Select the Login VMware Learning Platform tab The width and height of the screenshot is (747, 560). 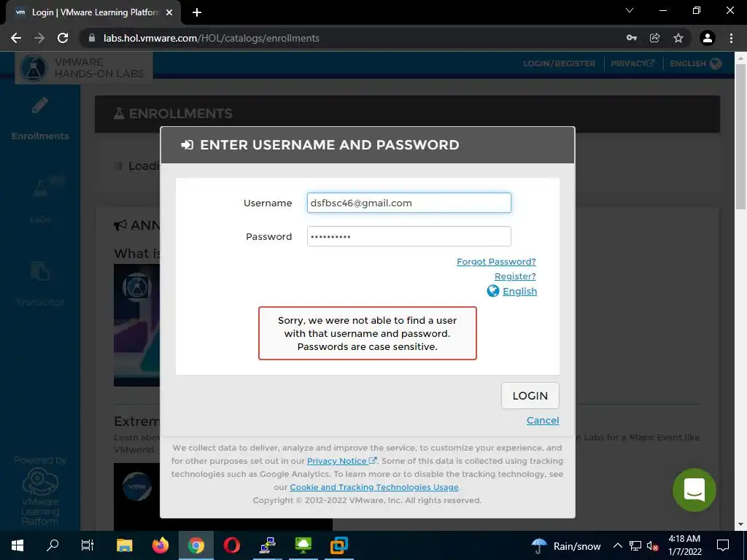(93, 12)
